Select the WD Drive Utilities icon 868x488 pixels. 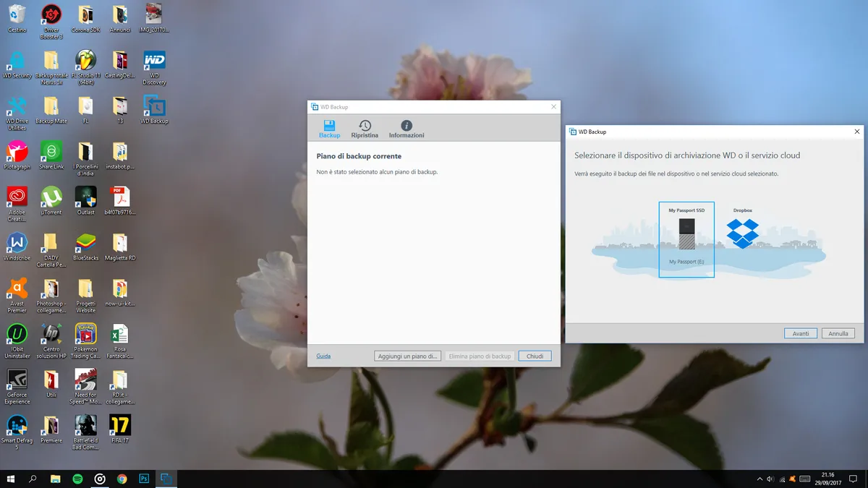click(17, 113)
